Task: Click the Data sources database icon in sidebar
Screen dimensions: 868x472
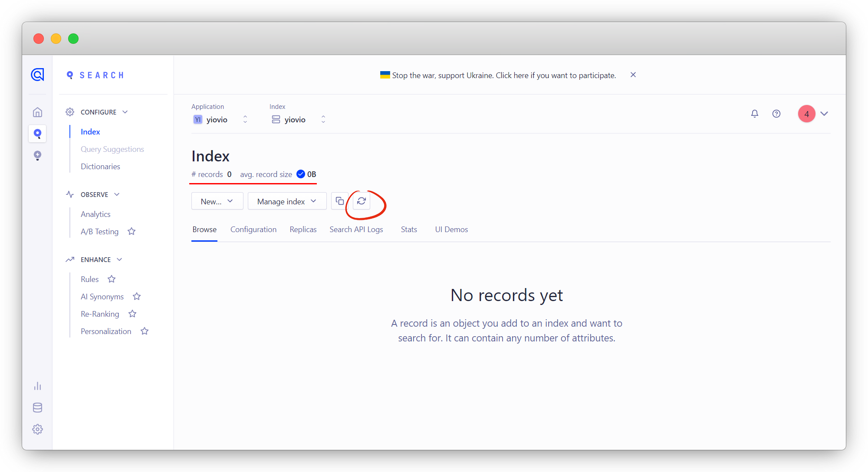Action: [x=38, y=407]
